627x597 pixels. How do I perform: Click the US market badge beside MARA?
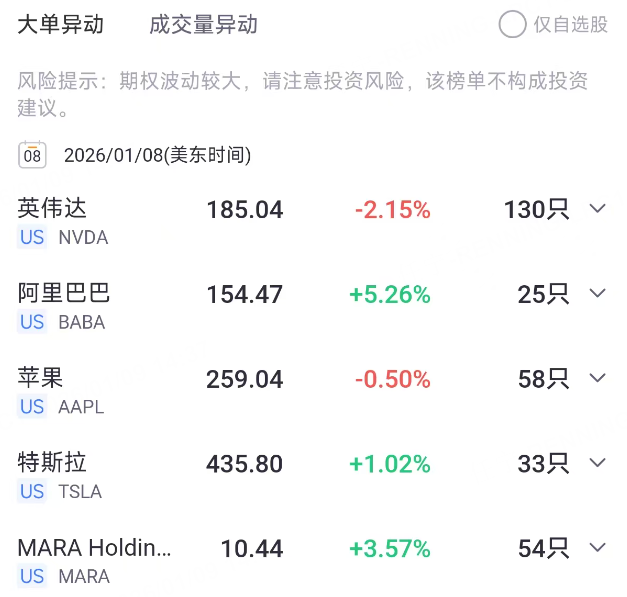pyautogui.click(x=32, y=576)
